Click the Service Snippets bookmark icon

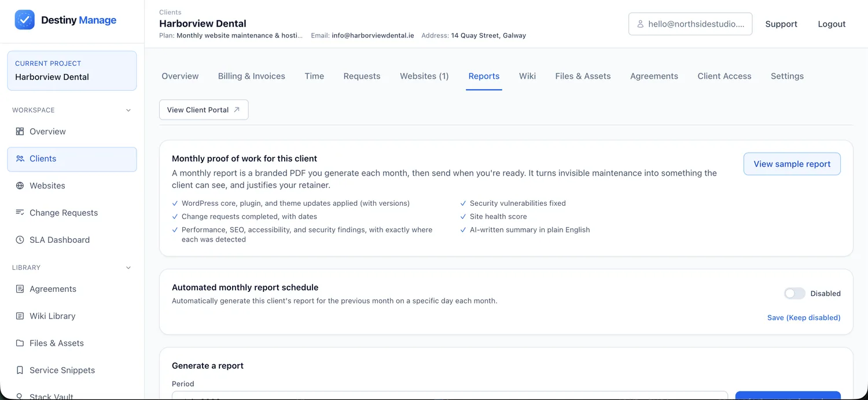tap(20, 371)
